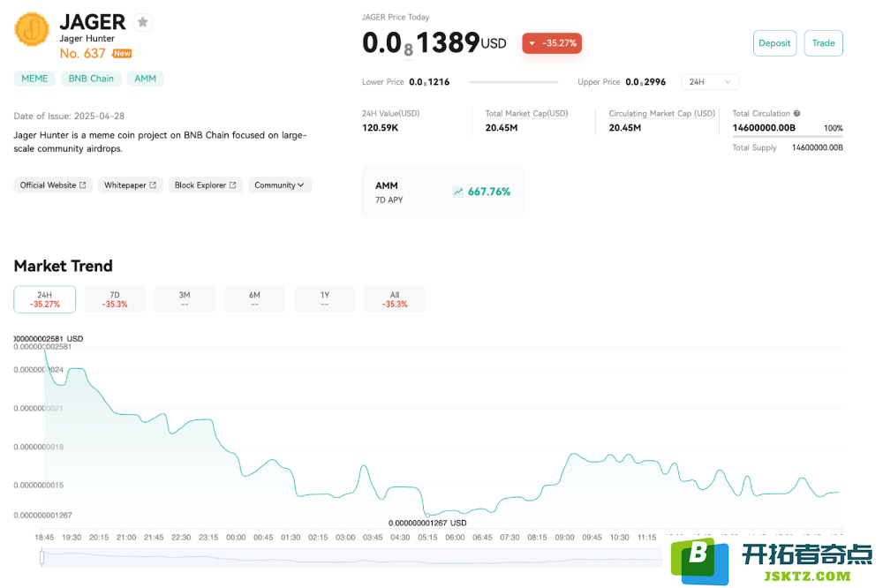
Task: Click the Circulating Market Cap (USD) label
Action: pyautogui.click(x=661, y=113)
